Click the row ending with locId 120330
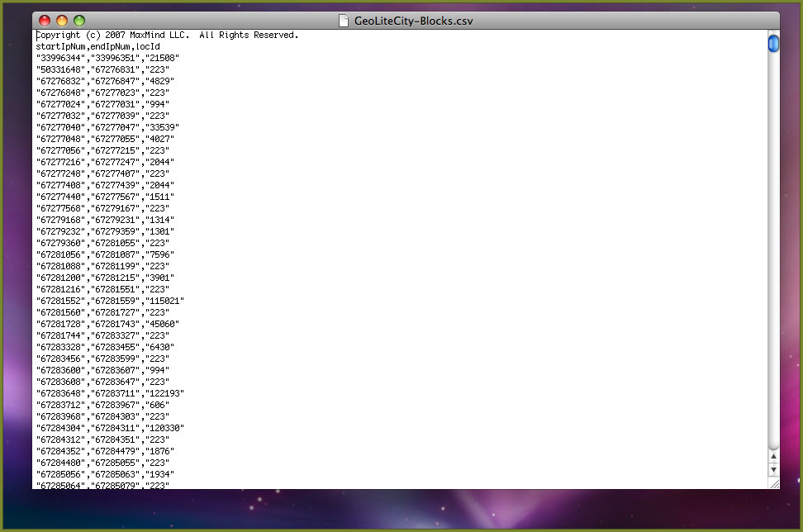Viewport: 803px width, 532px height. coord(109,429)
